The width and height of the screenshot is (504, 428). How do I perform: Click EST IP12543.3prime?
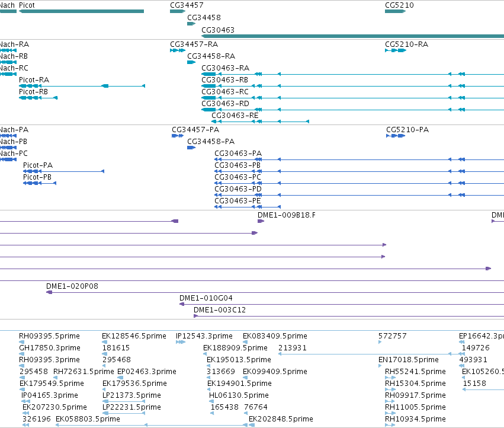coord(204,336)
